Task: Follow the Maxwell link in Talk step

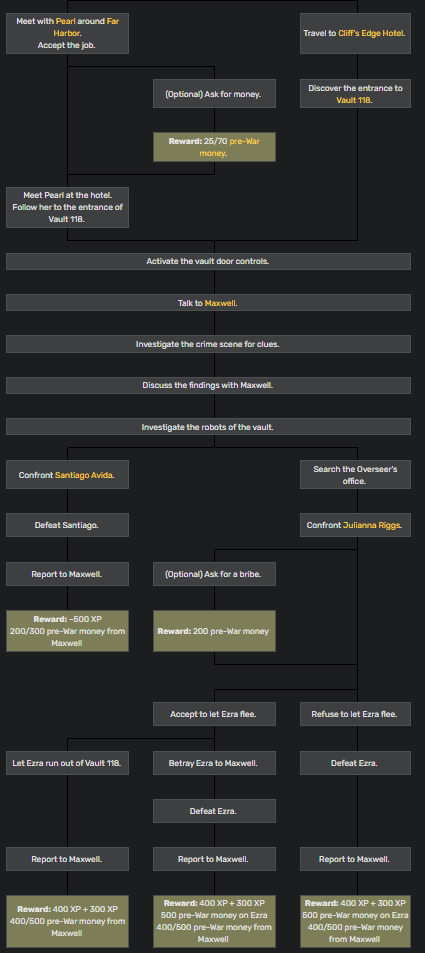Action: tap(220, 303)
